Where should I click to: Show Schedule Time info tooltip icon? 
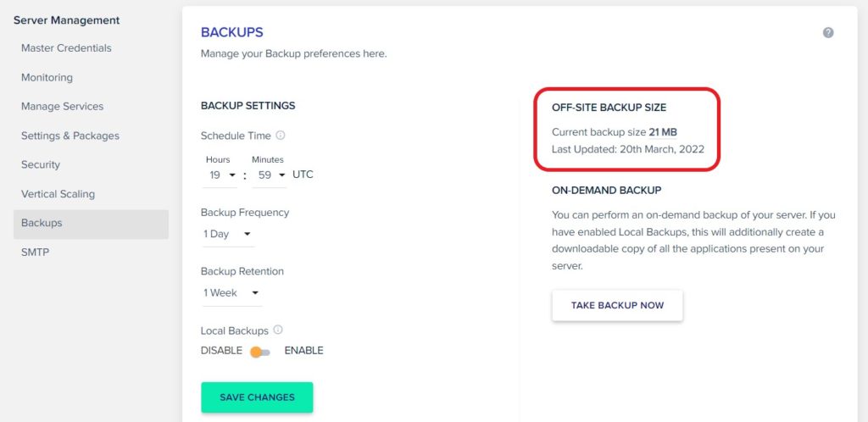pos(280,135)
